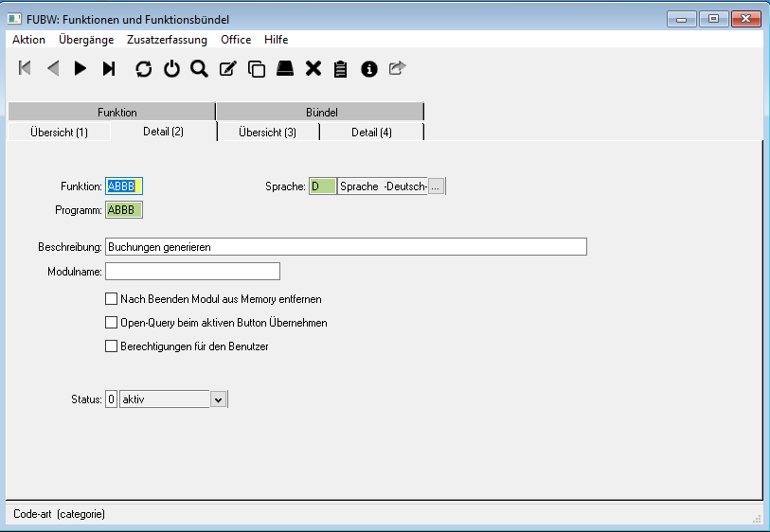
Task: Open search with the magnifier icon
Action: [199, 68]
